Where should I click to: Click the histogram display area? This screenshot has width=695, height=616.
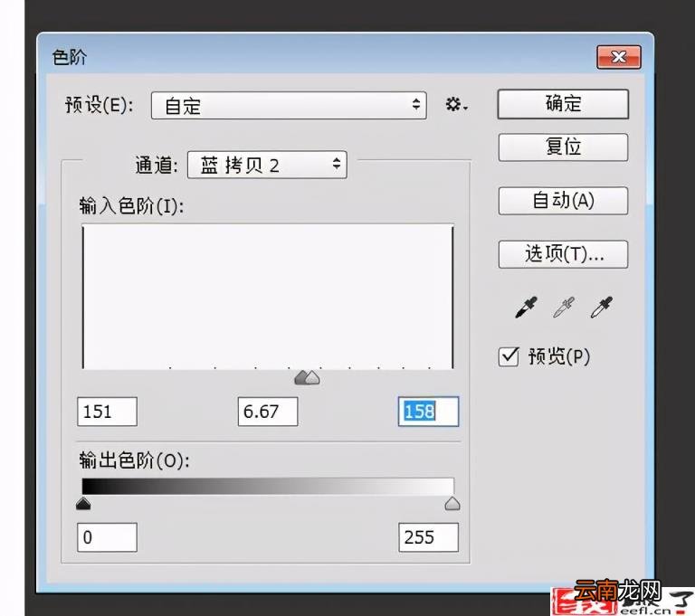pos(268,297)
